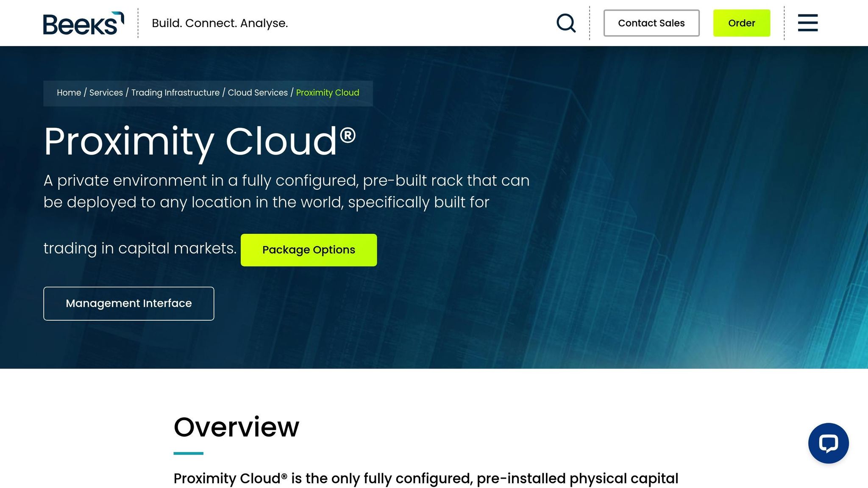Click text 'trading in capital markets.'
Image resolution: width=868 pixels, height=488 pixels.
point(140,248)
